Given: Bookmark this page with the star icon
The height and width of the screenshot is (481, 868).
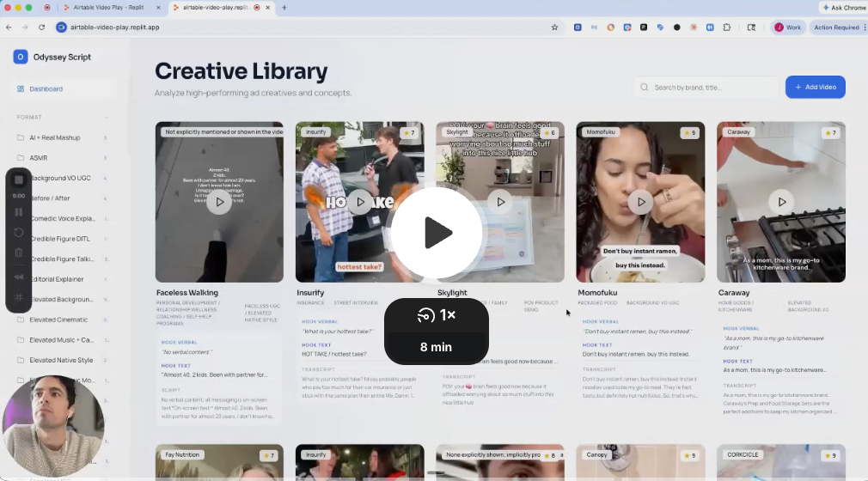Looking at the screenshot, I should pos(554,27).
